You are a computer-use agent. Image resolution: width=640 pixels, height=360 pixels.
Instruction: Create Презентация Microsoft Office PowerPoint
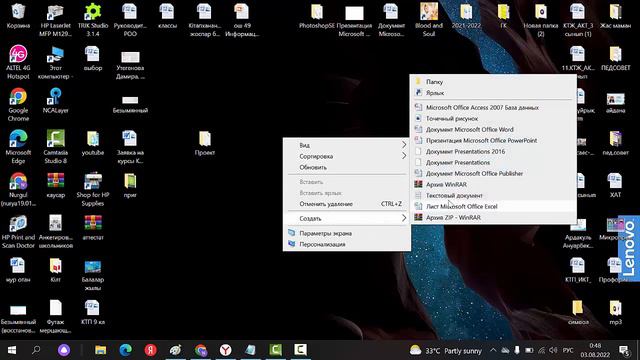(493, 140)
